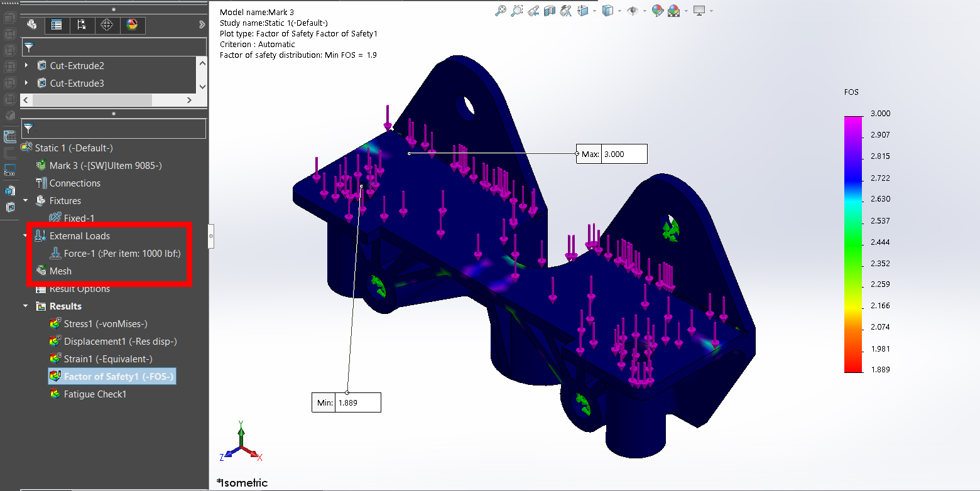Collapse the Fixtures folder
Screen dimensions: 980x491
pos(26,200)
